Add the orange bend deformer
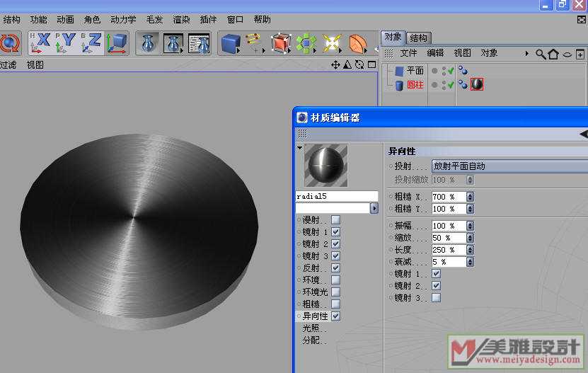The width and height of the screenshot is (588, 373). [357, 44]
